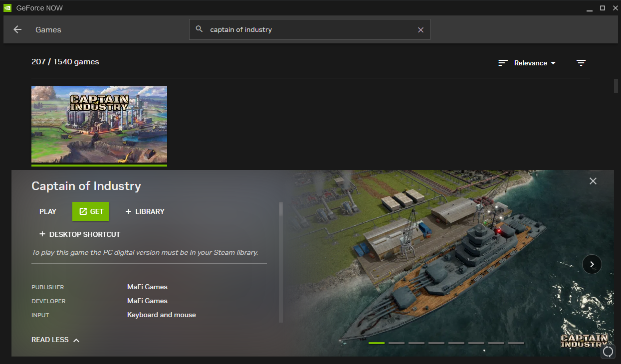This screenshot has width=621, height=364.
Task: Click the help bubble icon in corner
Action: [x=608, y=352]
